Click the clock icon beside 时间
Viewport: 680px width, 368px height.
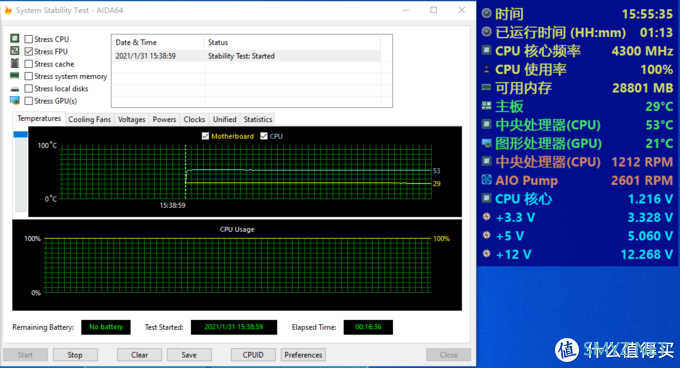pos(487,13)
